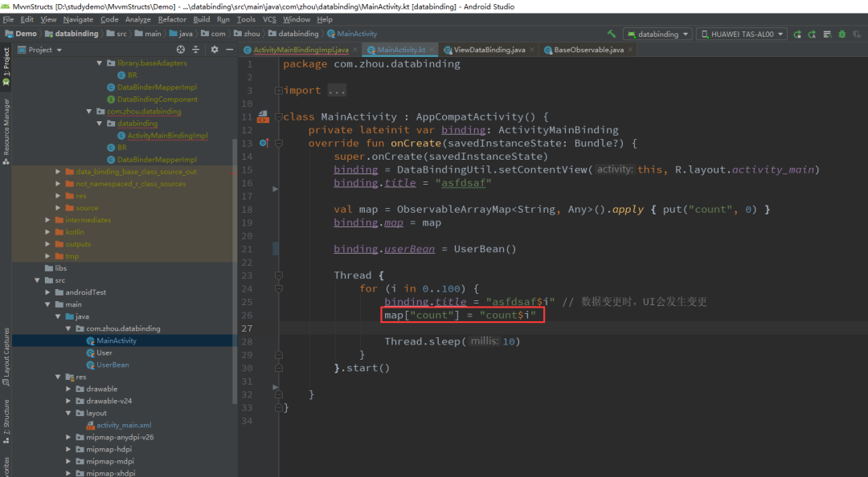Expand the androidTest folder
Screen dimensions: 868x477
[47, 293]
